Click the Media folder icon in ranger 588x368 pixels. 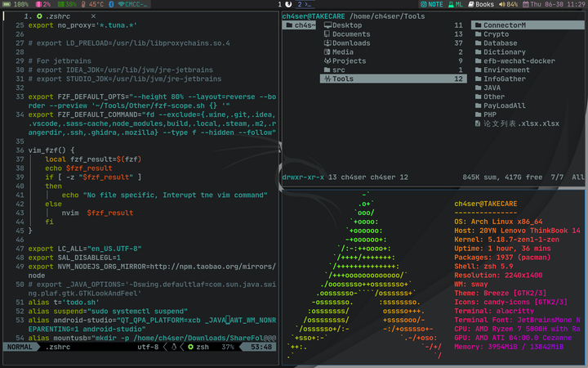(327, 52)
